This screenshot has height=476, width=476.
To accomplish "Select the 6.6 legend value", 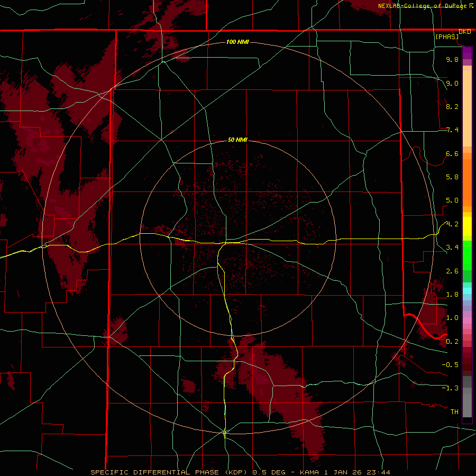I will (452, 153).
